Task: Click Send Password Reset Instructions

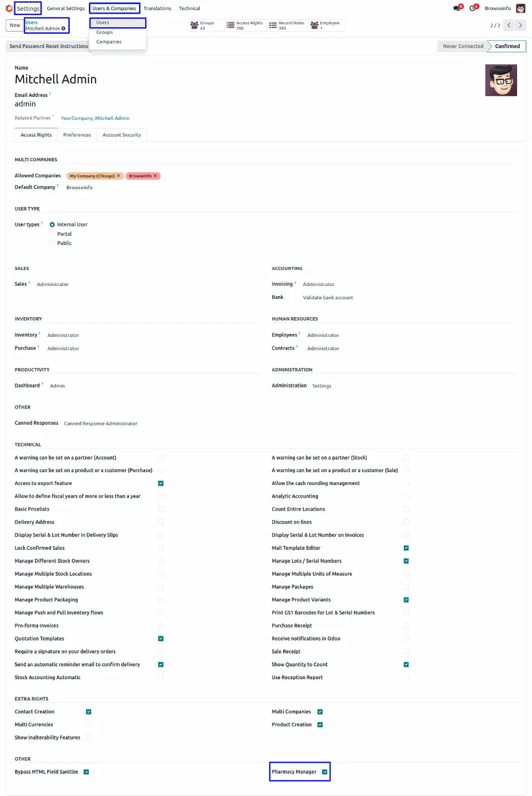Action: pyautogui.click(x=49, y=47)
